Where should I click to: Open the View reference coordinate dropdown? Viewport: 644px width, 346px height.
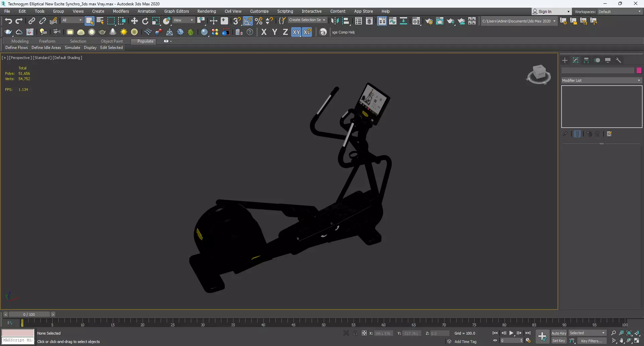(183, 20)
